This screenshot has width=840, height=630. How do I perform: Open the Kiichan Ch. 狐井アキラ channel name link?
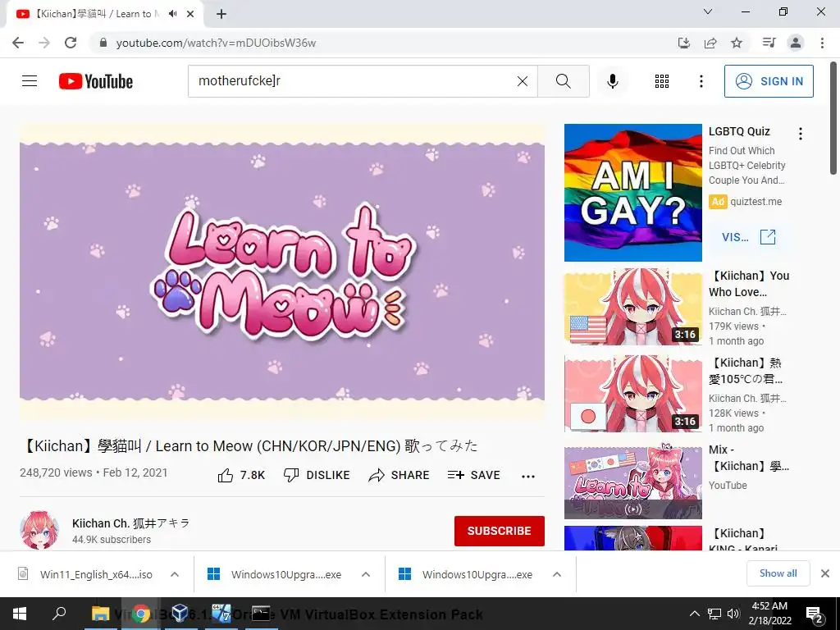(x=130, y=523)
